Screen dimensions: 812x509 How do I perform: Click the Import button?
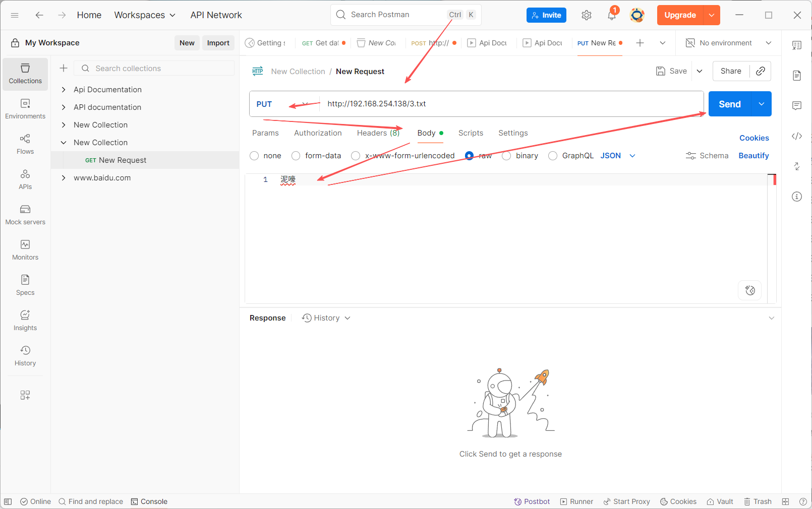coord(218,43)
